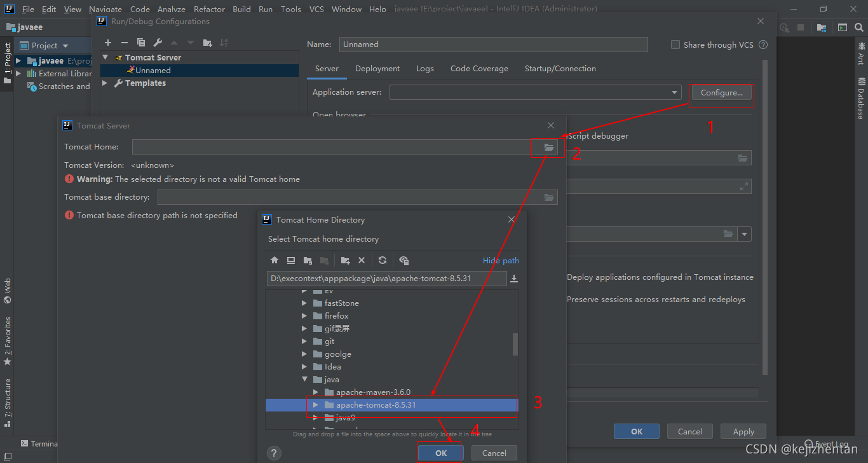868x463 pixels.
Task: Click the desktop directory icon in file chooser
Action: click(291, 260)
